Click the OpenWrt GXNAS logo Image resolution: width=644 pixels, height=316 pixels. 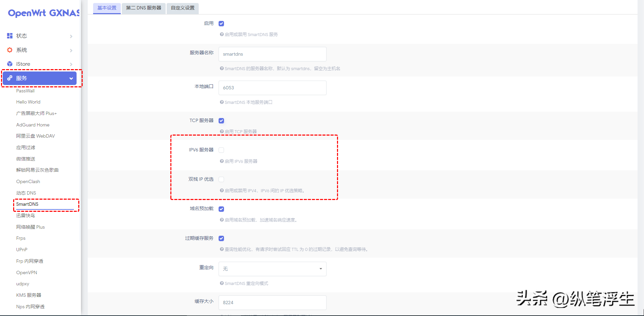point(44,13)
